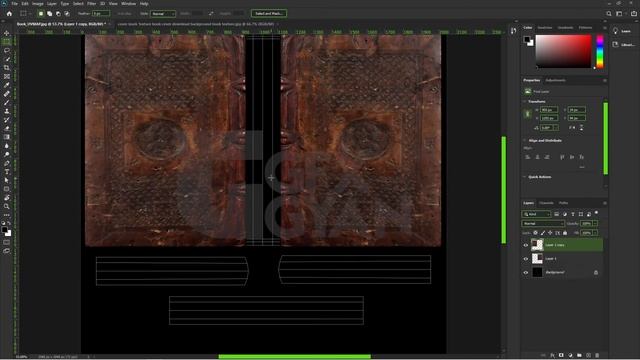Click the layer styles fx icon
Screen dimensions: 640x360
click(552, 356)
